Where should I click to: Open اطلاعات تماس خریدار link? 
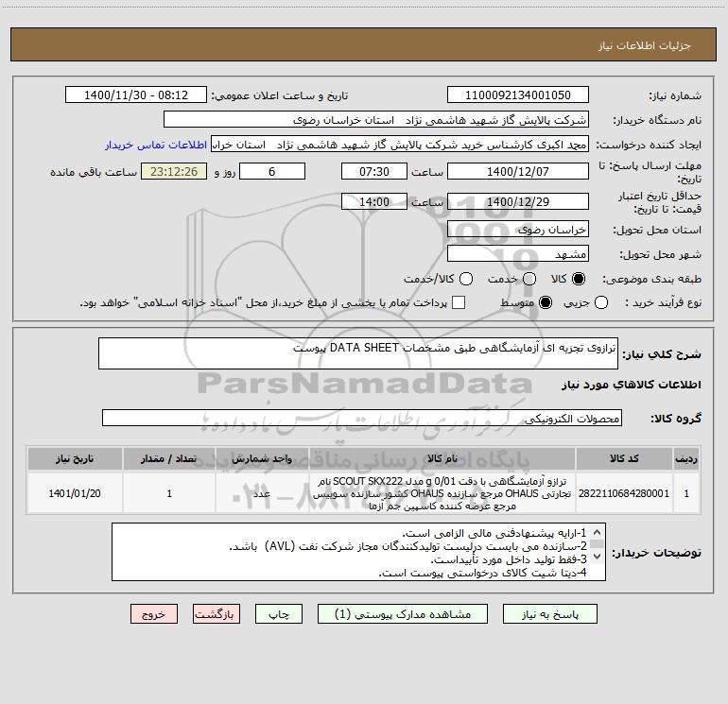click(x=156, y=145)
